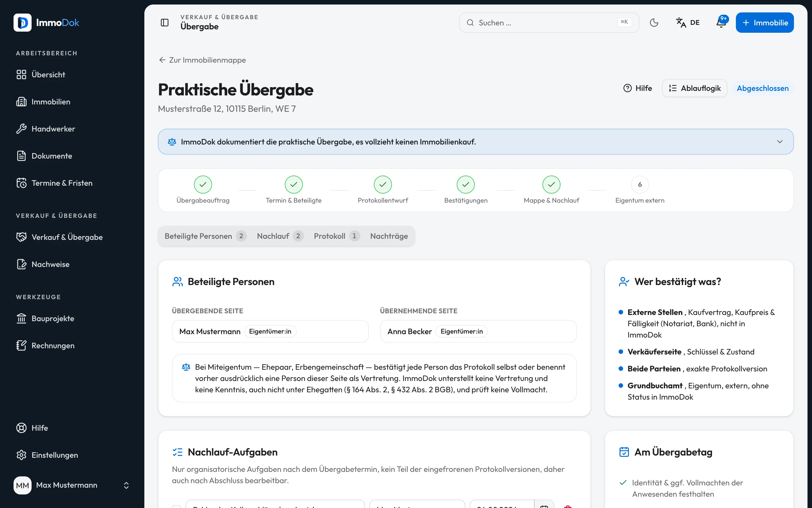Click the Anna Becker participant card
Image resolution: width=812 pixels, height=508 pixels.
tap(478, 331)
